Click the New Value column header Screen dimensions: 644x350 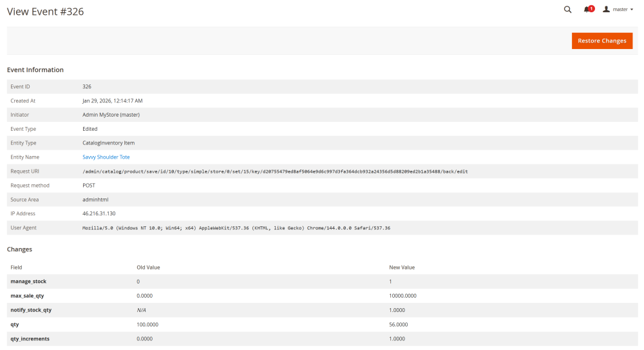402,267
